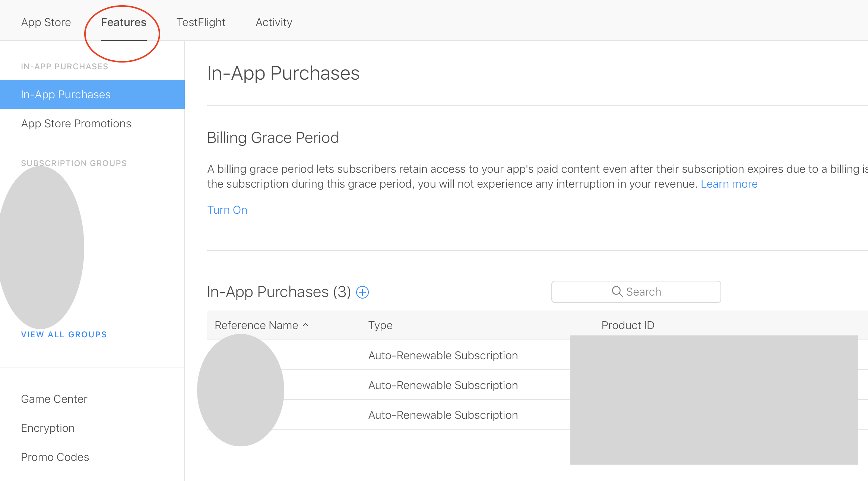Sort by Reference Name arrow
Image resolution: width=868 pixels, height=481 pixels.
pos(306,325)
